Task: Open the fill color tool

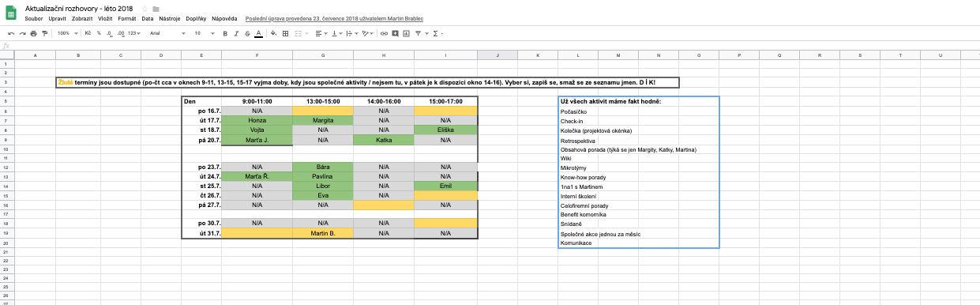Action: (x=273, y=33)
